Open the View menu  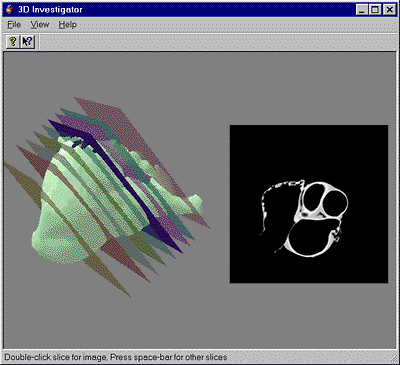coord(40,25)
